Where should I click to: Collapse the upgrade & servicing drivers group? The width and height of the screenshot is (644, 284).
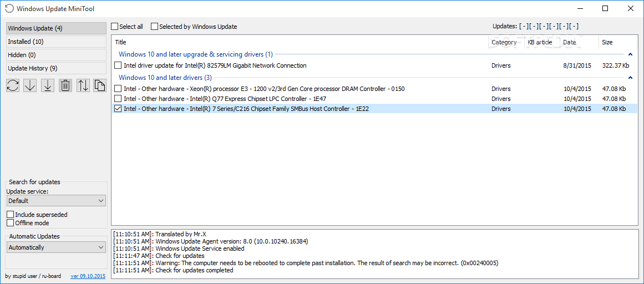click(630, 54)
